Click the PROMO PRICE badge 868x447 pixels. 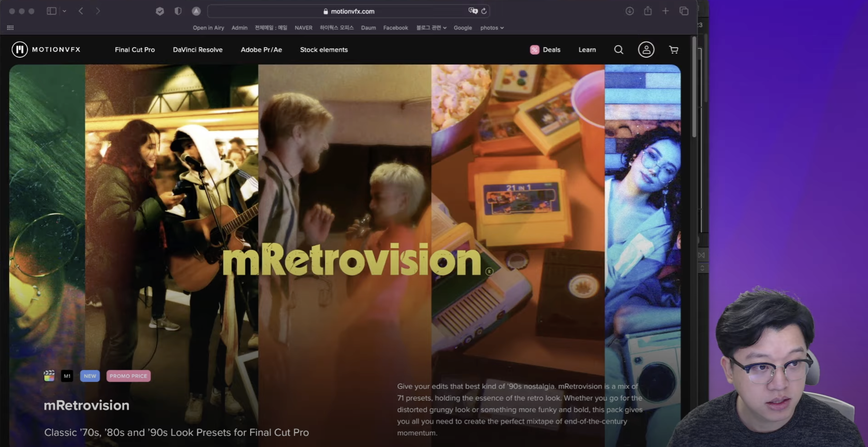coord(128,376)
